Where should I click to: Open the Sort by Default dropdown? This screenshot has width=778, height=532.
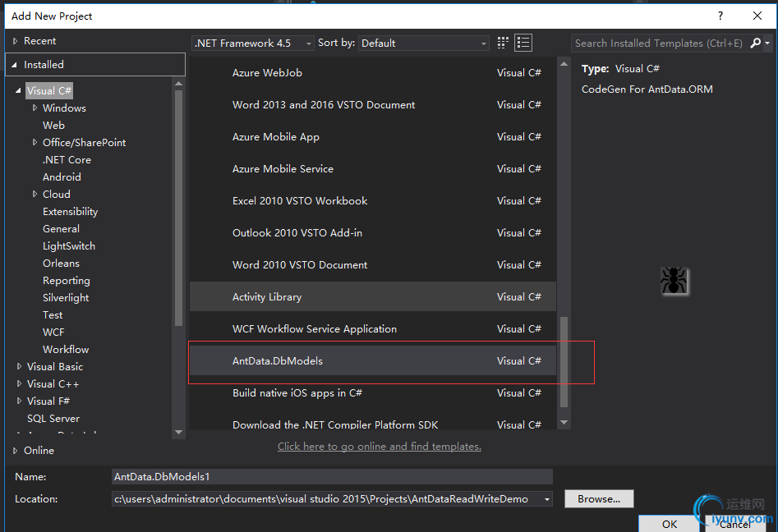(x=424, y=44)
